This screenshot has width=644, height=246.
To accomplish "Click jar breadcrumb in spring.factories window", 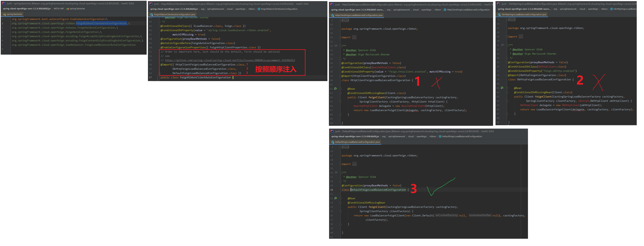I will click(x=27, y=9).
